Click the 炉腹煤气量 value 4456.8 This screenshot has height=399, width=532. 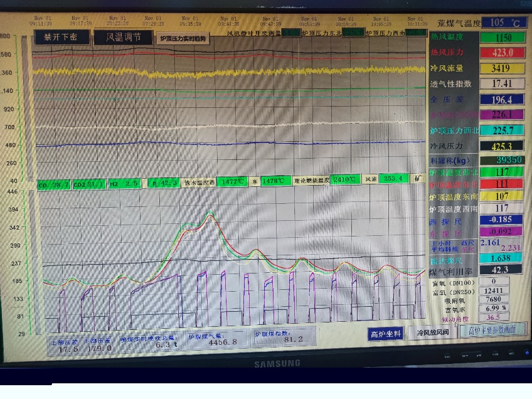[x=222, y=342]
